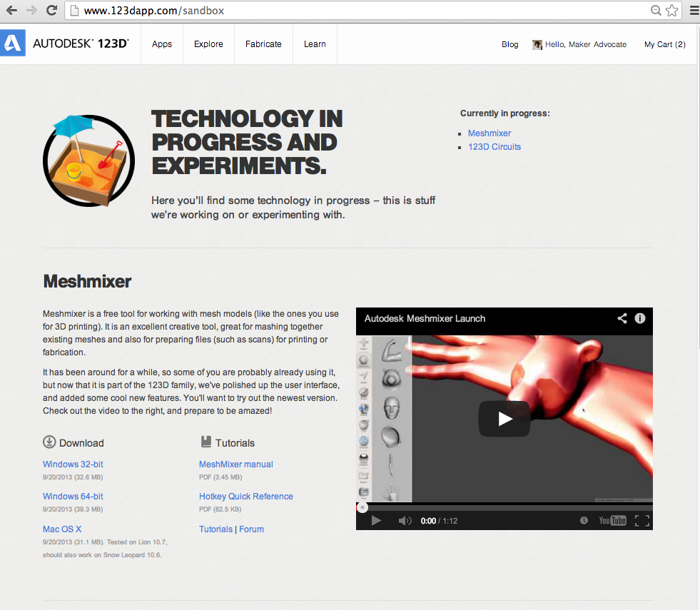Open the Chrome hamburger menu
700x610 pixels.
pos(694,10)
